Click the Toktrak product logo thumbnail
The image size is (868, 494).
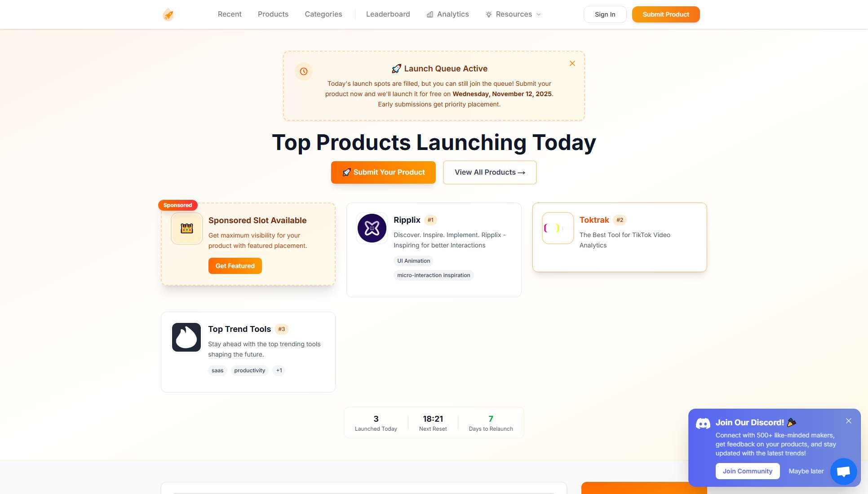pos(558,228)
